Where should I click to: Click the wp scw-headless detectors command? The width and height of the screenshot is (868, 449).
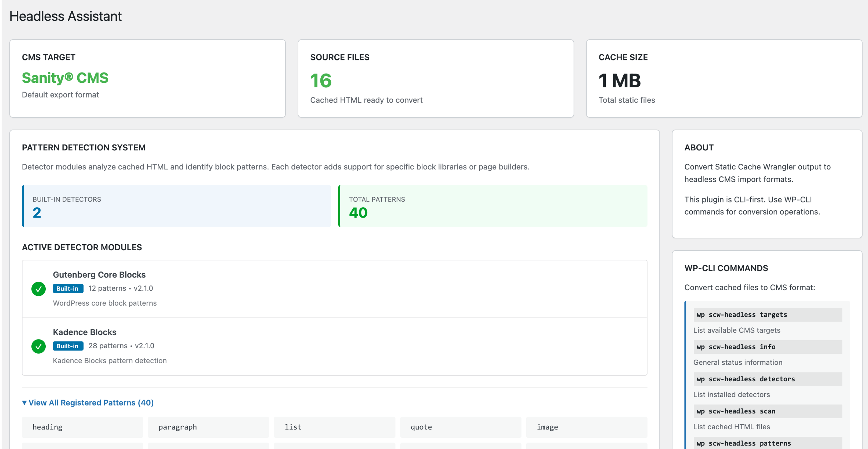pos(768,379)
